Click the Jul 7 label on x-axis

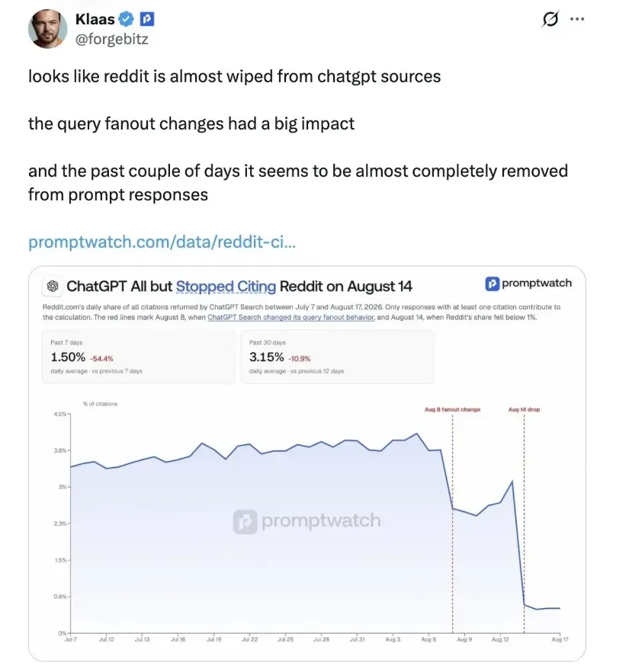tap(71, 639)
